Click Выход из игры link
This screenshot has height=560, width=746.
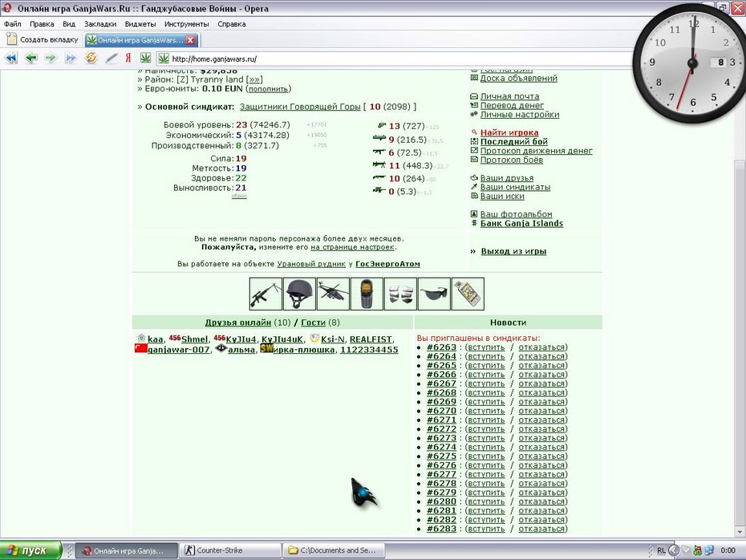[x=513, y=251]
